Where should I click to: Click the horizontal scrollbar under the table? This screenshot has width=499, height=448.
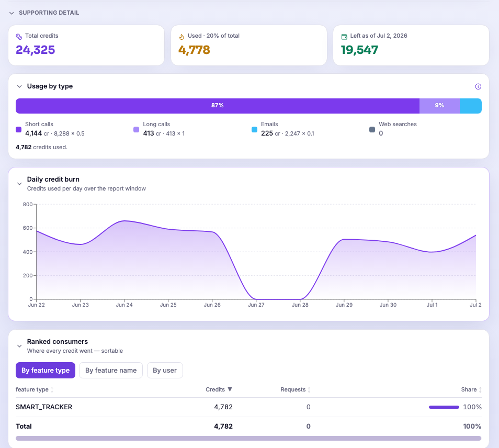coord(248,439)
